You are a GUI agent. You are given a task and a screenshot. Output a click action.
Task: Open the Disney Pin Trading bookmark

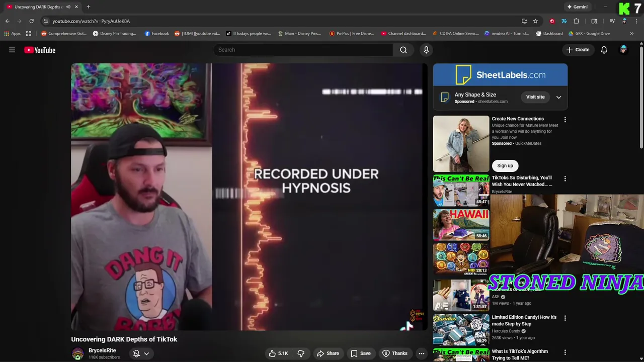click(x=114, y=34)
